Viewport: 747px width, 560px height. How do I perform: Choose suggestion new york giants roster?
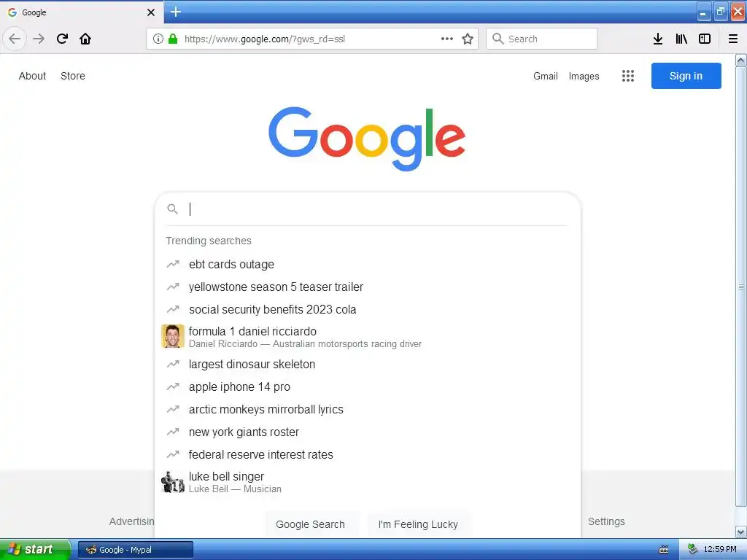(x=368, y=432)
